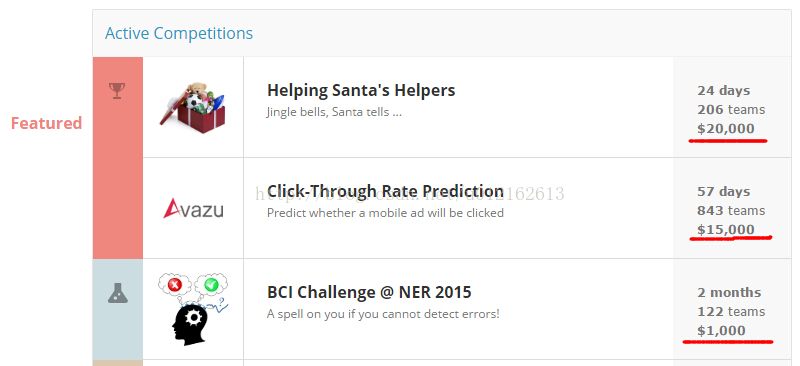The height and width of the screenshot is (366, 800).
Task: Open Click-Through Rate Prediction competition
Action: [x=385, y=191]
